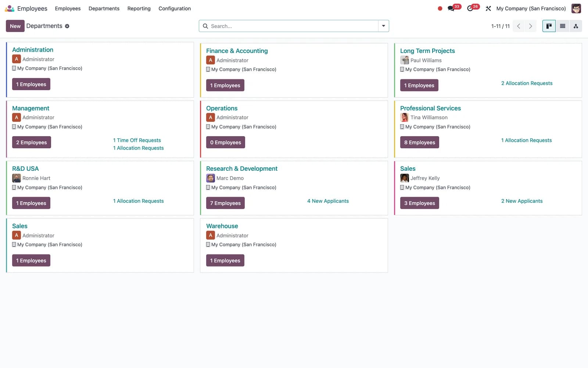Open the activities clock icon

(x=470, y=8)
